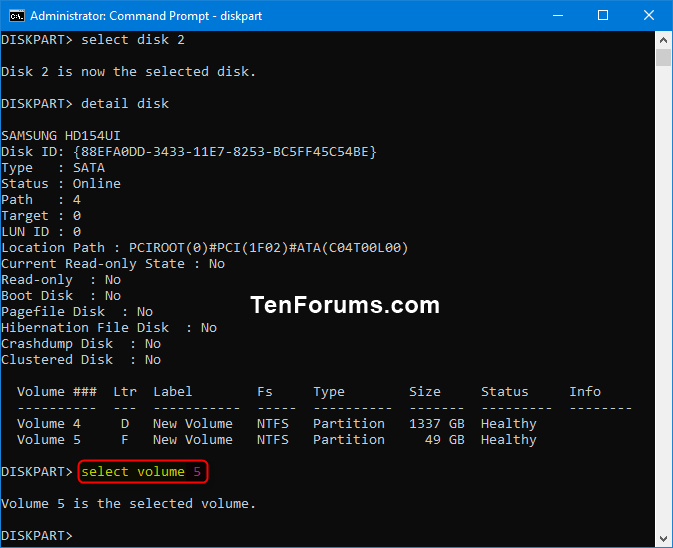Click the Disk ID GUID value
Image resolution: width=673 pixels, height=548 pixels.
point(224,152)
